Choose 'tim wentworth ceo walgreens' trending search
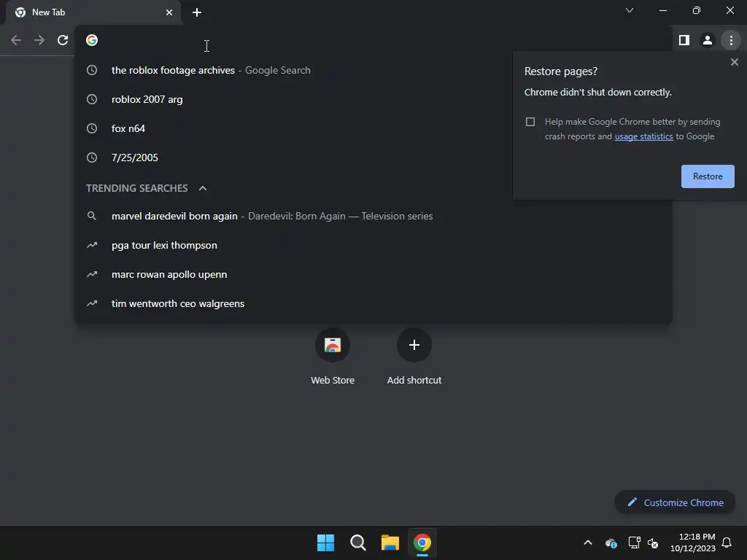The width and height of the screenshot is (747, 560). click(x=373, y=303)
